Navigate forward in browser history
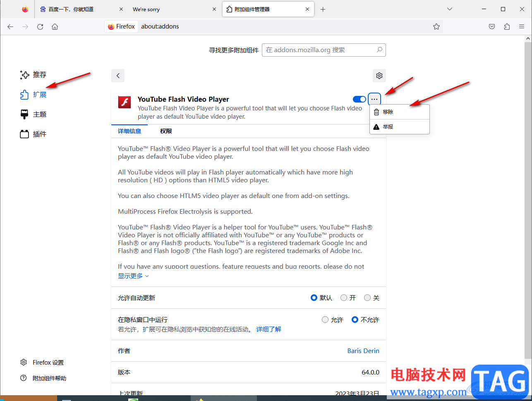532x401 pixels. point(25,26)
